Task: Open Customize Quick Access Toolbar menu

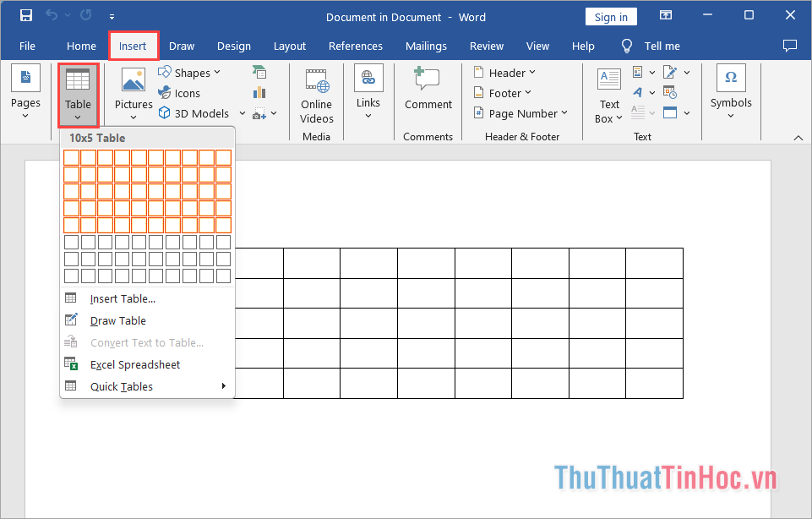Action: 112,17
